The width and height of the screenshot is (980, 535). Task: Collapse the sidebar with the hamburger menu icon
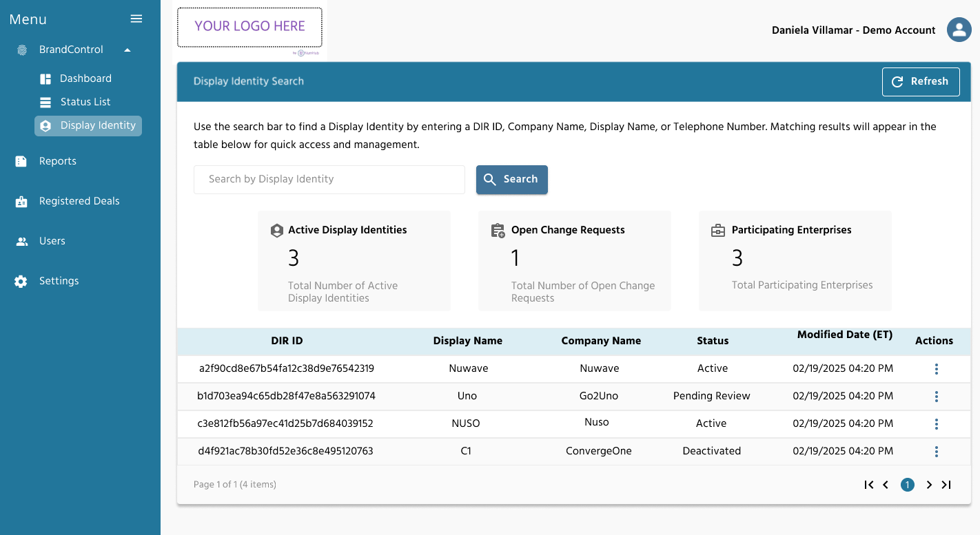[136, 19]
